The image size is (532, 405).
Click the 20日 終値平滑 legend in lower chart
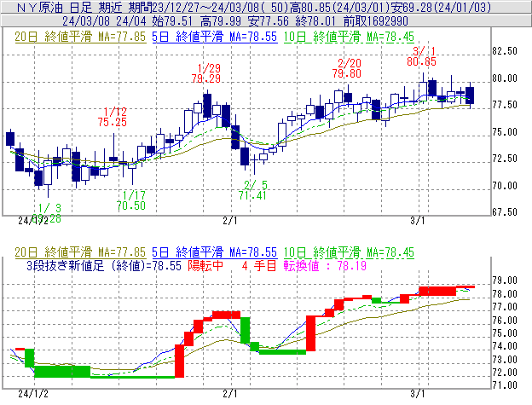[x=80, y=252]
